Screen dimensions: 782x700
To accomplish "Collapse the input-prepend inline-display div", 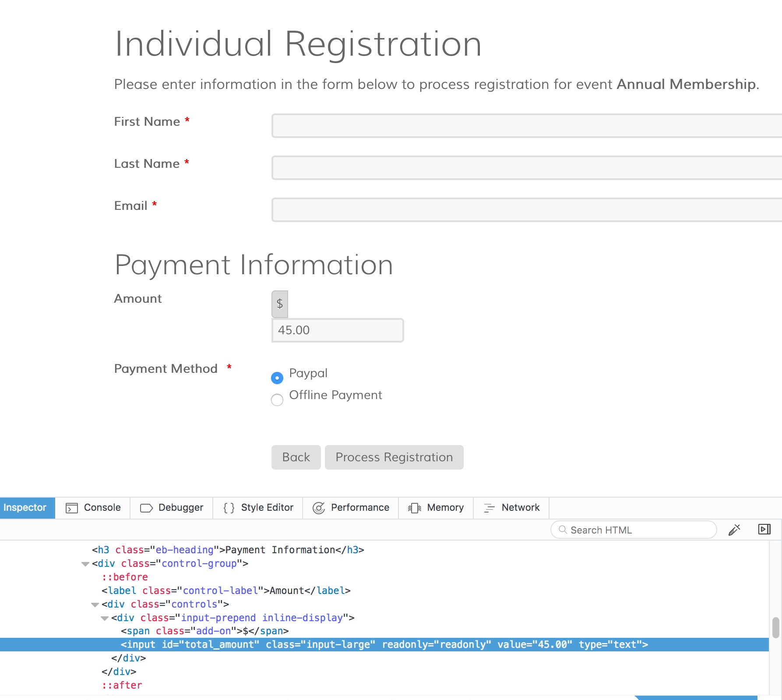I will tap(105, 618).
